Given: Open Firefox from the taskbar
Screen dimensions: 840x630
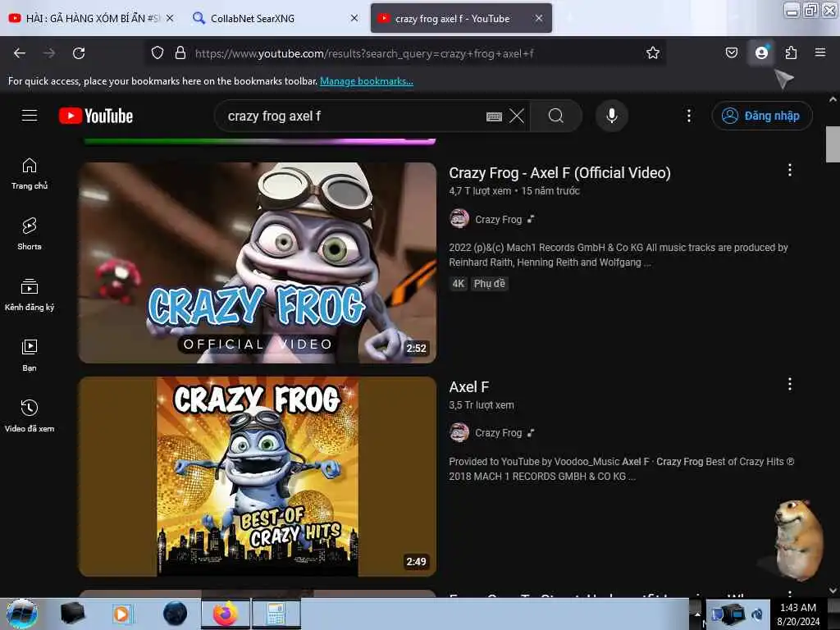Looking at the screenshot, I should coord(226,614).
